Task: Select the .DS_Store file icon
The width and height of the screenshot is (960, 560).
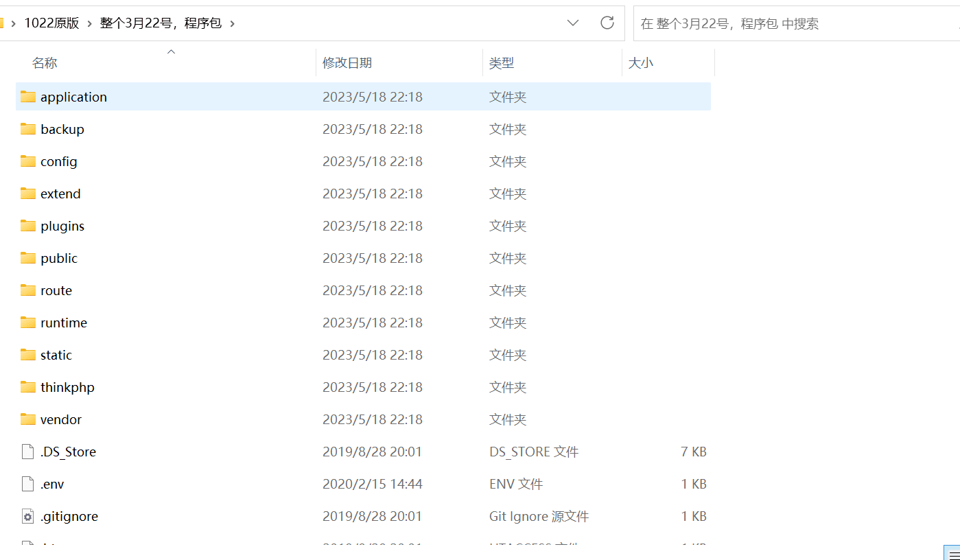Action: [28, 452]
